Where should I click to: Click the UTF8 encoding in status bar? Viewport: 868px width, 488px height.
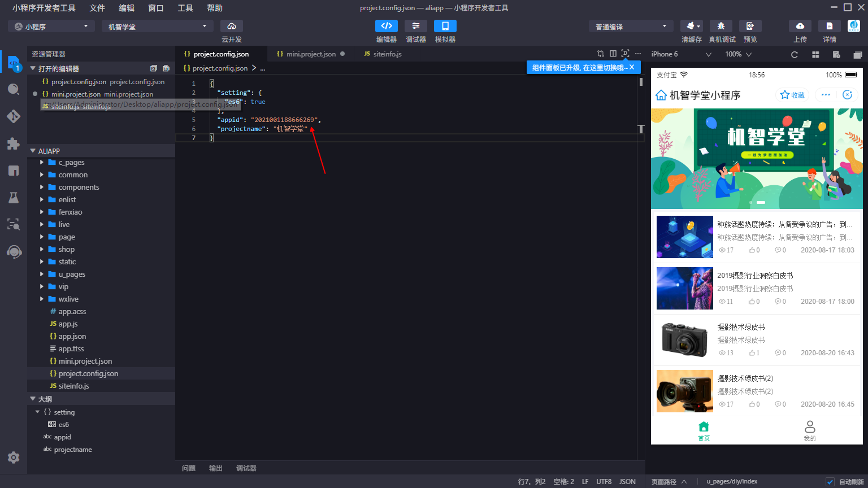604,482
